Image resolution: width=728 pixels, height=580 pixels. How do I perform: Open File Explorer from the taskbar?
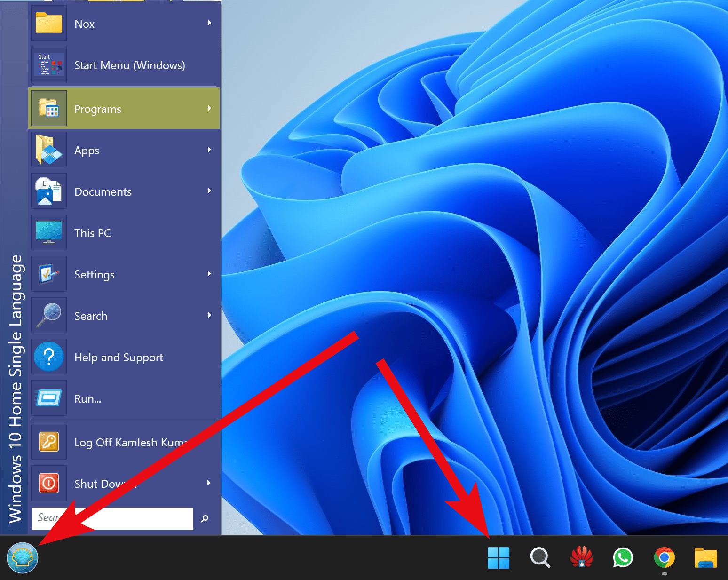click(705, 558)
